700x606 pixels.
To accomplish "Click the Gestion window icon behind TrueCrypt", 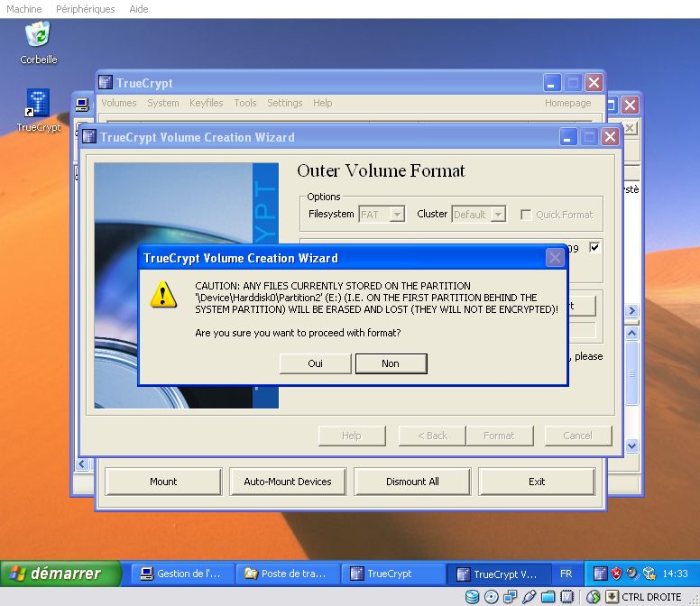I will click(x=82, y=105).
